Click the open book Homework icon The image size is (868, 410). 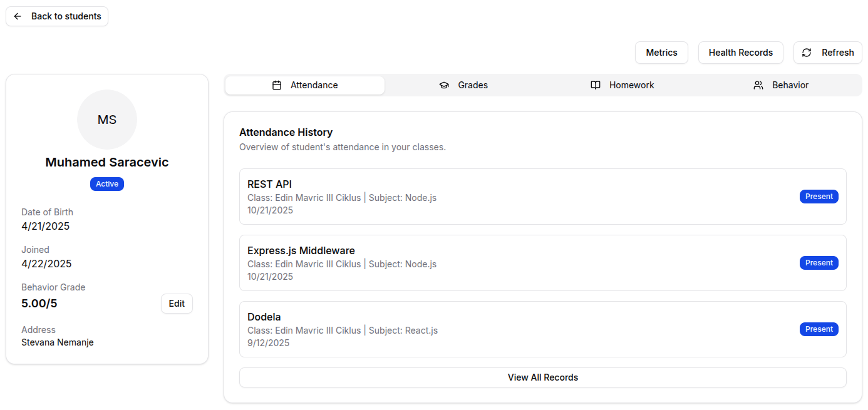596,85
